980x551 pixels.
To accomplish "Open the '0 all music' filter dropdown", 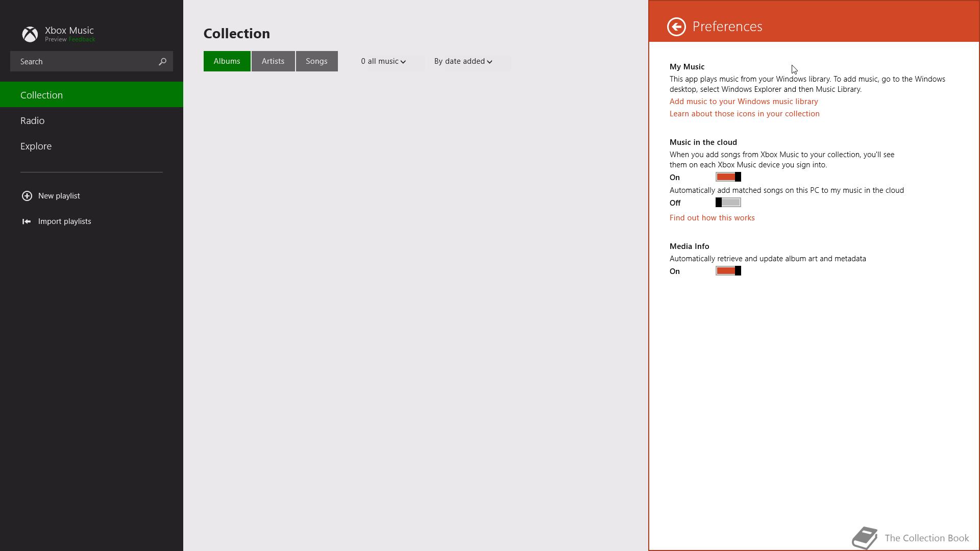I will [383, 61].
